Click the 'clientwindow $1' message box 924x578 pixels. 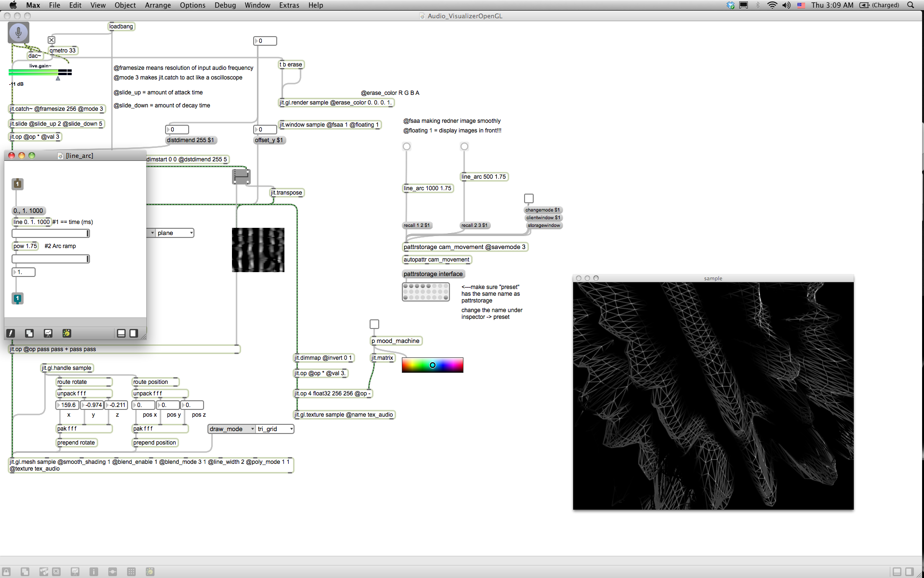click(543, 218)
